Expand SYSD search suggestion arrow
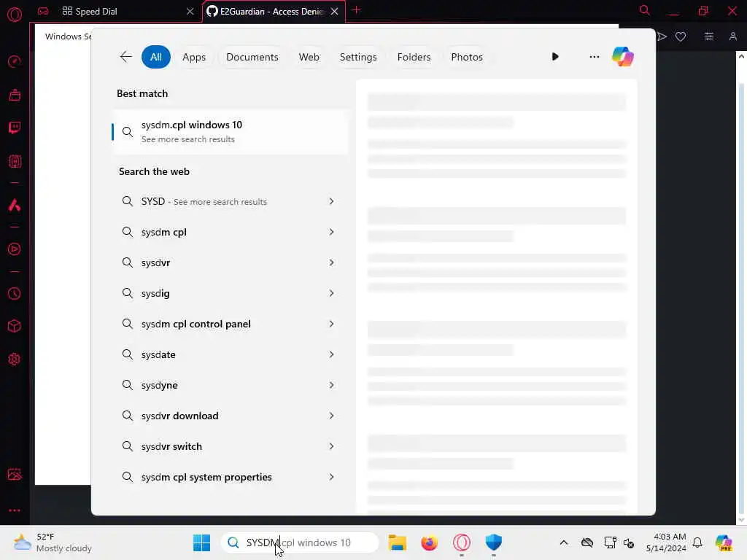Image resolution: width=747 pixels, height=560 pixels. [x=331, y=201]
